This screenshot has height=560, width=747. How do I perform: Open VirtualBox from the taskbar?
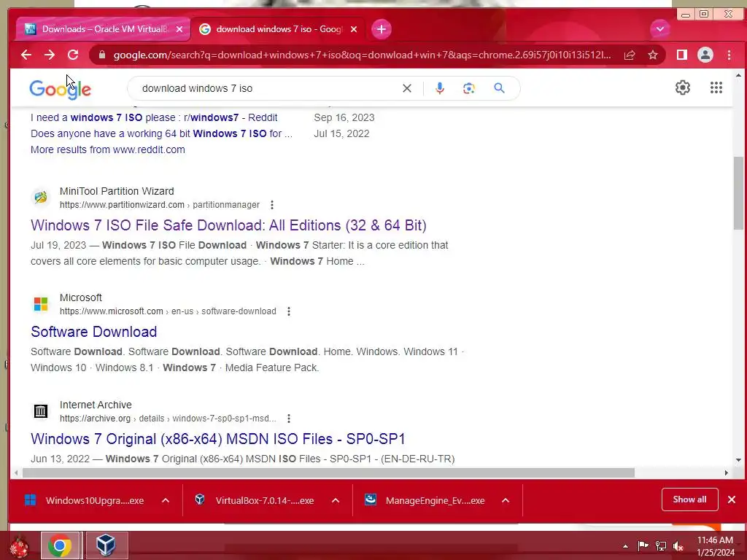tap(106, 545)
